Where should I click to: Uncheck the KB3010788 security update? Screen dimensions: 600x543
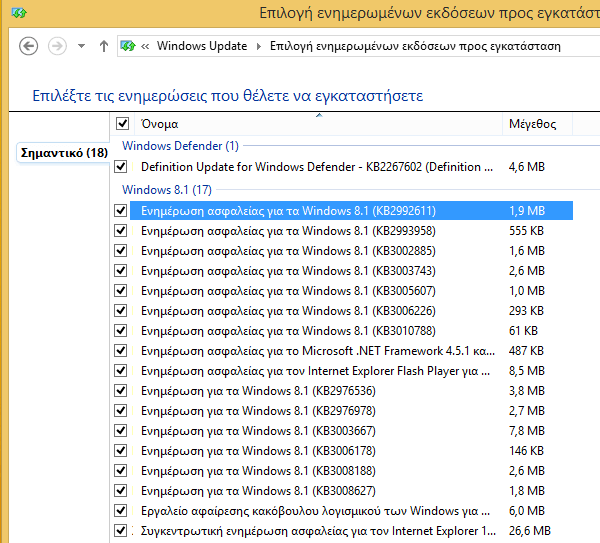(121, 330)
